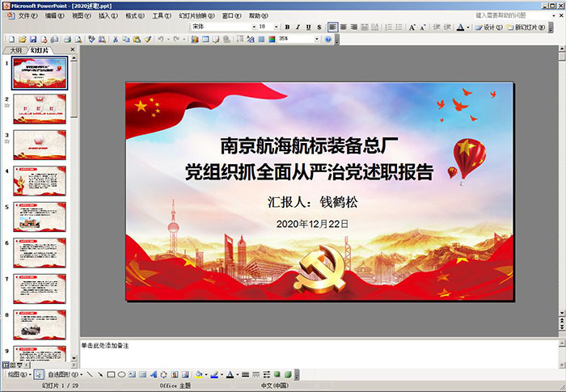Toggle bold formatting
This screenshot has width=566, height=392.
tap(287, 27)
